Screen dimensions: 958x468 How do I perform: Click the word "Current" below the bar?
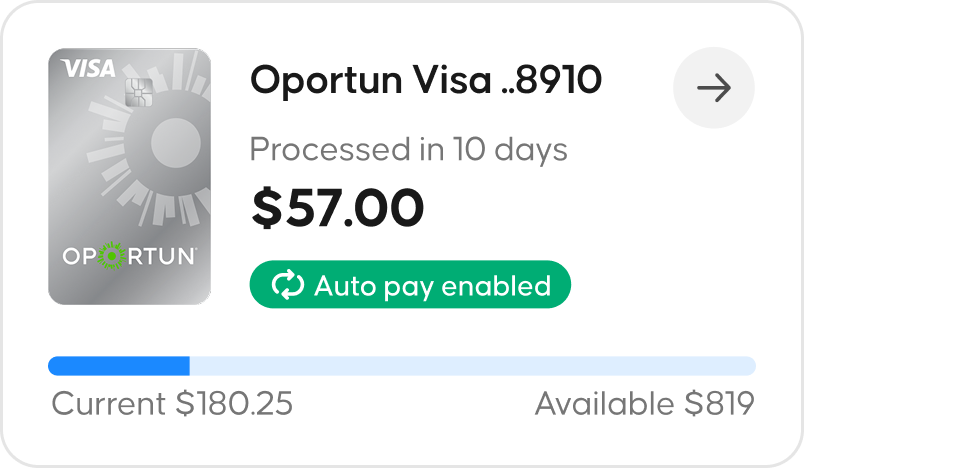point(109,404)
